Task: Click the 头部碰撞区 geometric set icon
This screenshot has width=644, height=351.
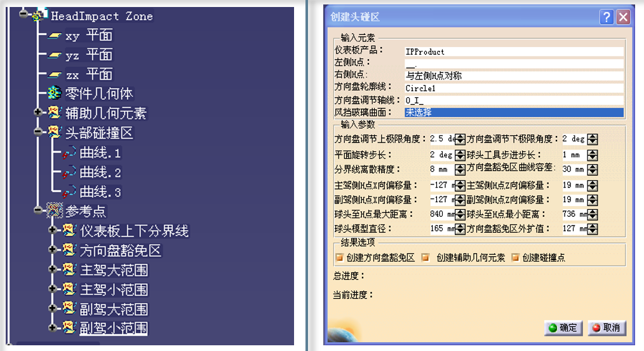Action: [54, 132]
